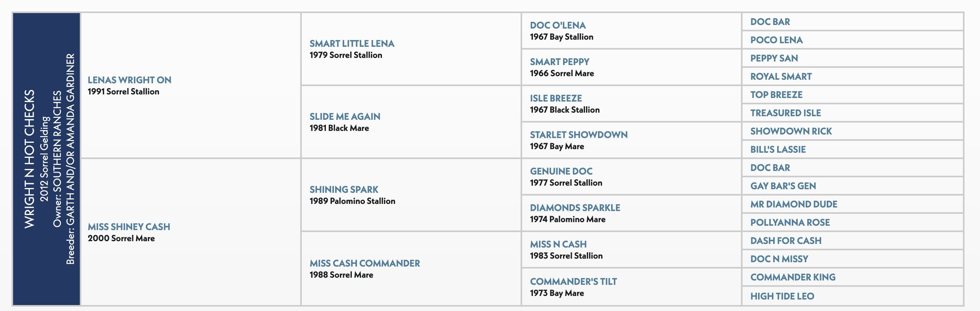
Task: Select the TREASURED ISLE link
Action: pos(785,113)
